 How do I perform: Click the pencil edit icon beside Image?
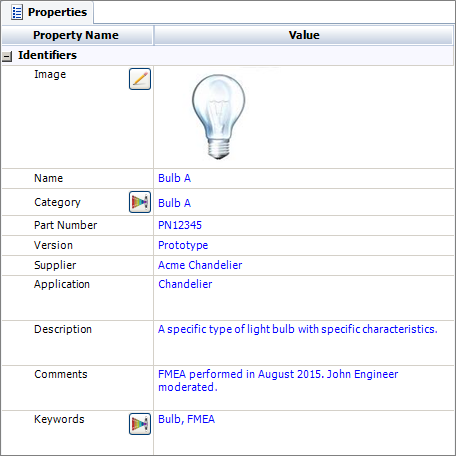pyautogui.click(x=140, y=79)
